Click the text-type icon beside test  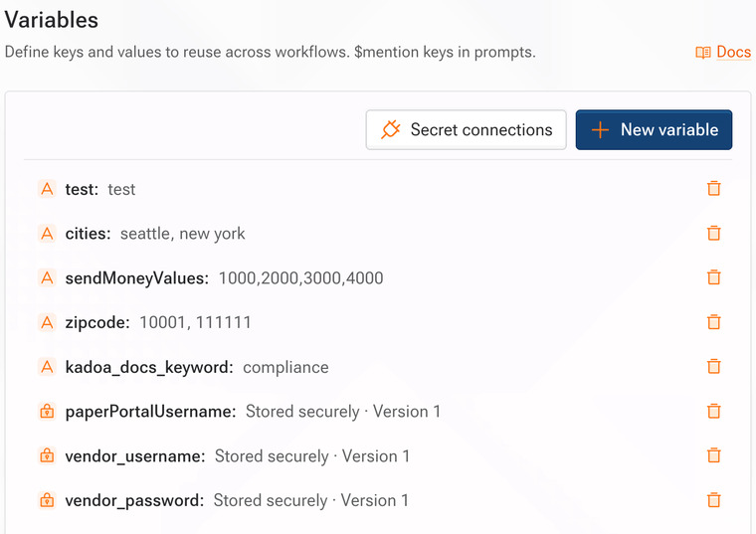coord(47,189)
